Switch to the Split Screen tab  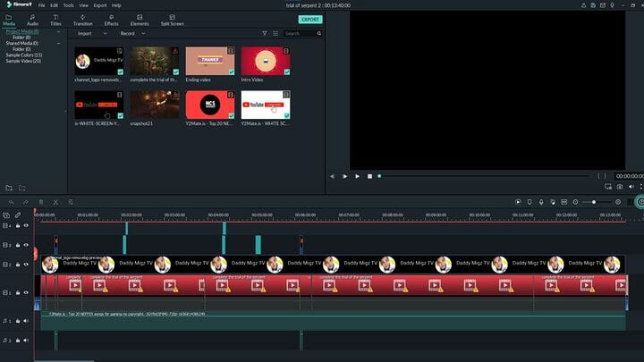click(x=172, y=20)
